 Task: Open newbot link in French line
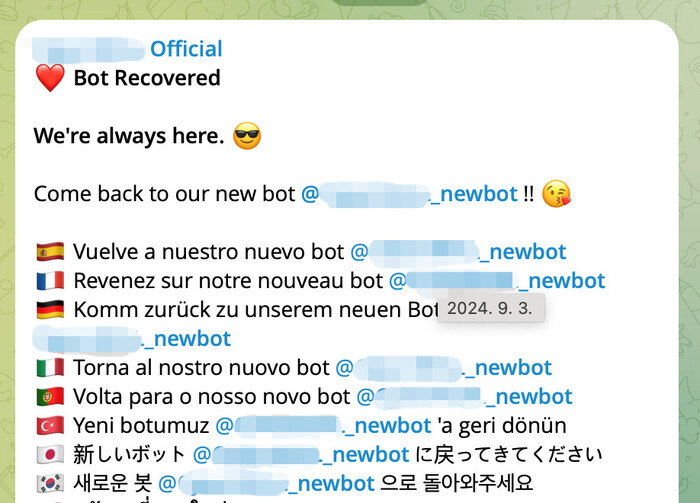tap(497, 281)
